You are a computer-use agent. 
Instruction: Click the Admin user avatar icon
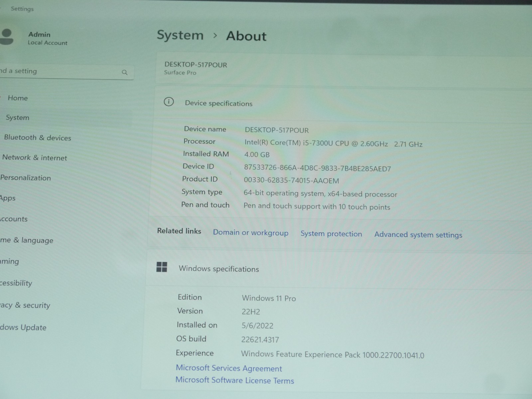(x=7, y=37)
